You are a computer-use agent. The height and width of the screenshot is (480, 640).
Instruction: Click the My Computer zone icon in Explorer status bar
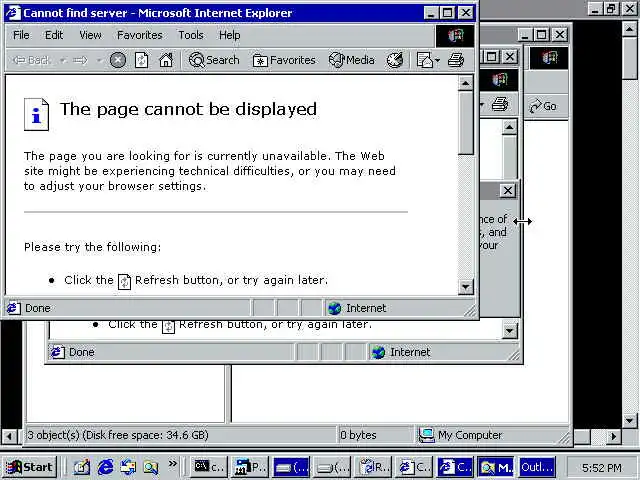[427, 435]
